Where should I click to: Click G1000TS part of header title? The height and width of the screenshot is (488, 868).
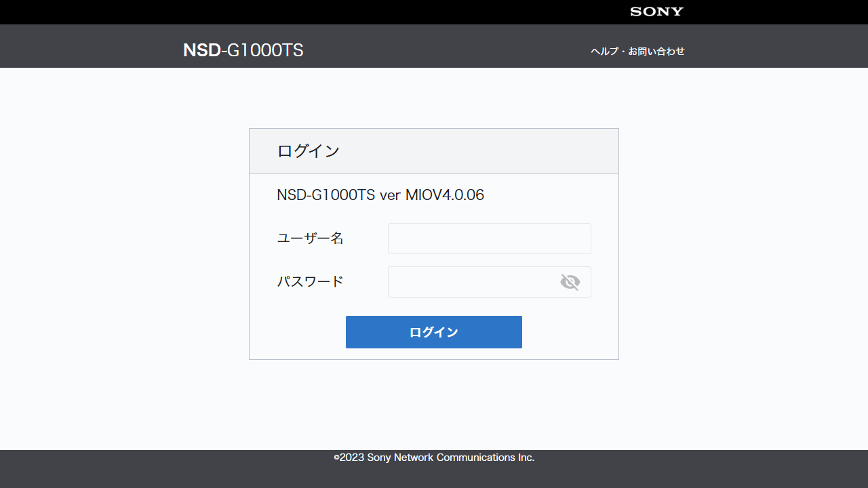coord(265,50)
